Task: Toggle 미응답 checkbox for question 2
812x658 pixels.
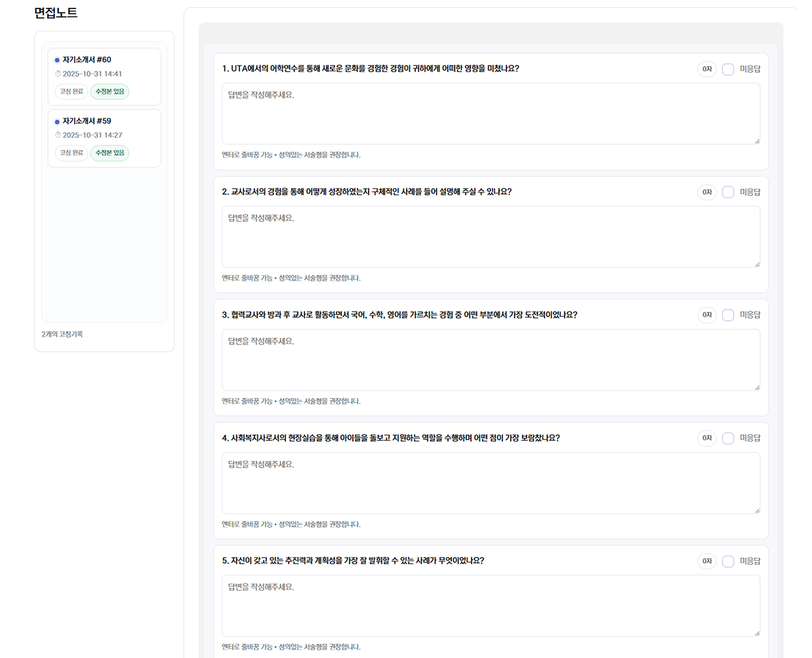Action: (x=728, y=192)
